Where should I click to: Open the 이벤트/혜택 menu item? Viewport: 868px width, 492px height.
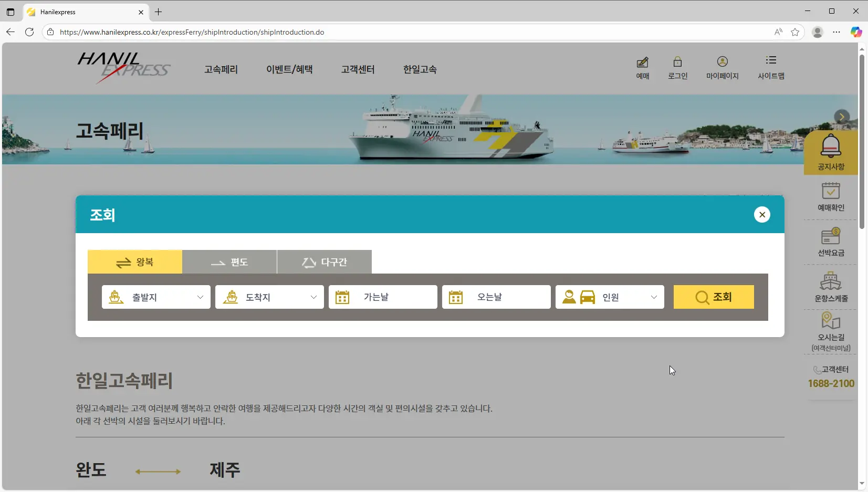pos(289,69)
